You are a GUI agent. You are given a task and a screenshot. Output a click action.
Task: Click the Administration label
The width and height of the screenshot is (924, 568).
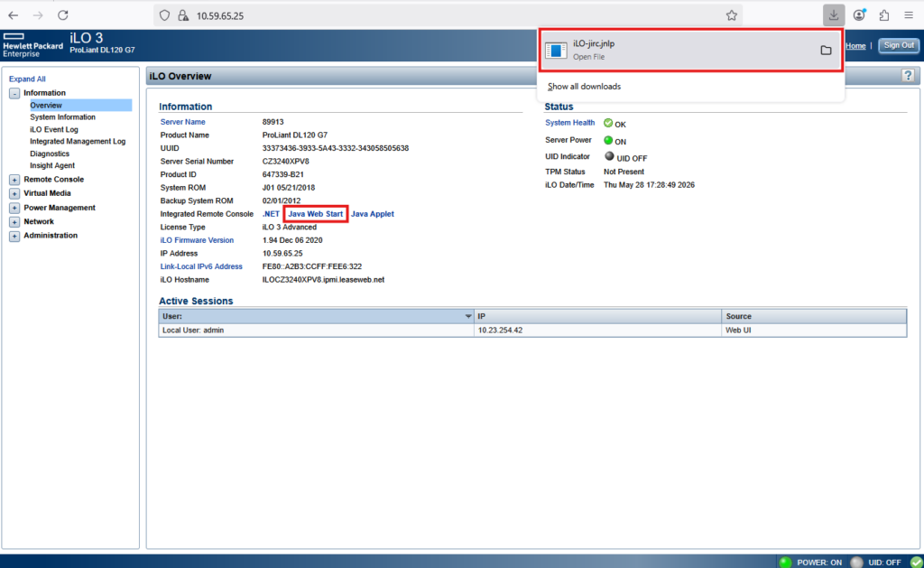[51, 235]
